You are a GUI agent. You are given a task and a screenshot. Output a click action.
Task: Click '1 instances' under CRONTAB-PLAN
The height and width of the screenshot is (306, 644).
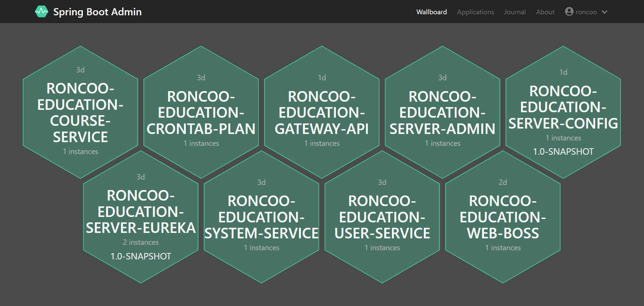click(x=201, y=143)
